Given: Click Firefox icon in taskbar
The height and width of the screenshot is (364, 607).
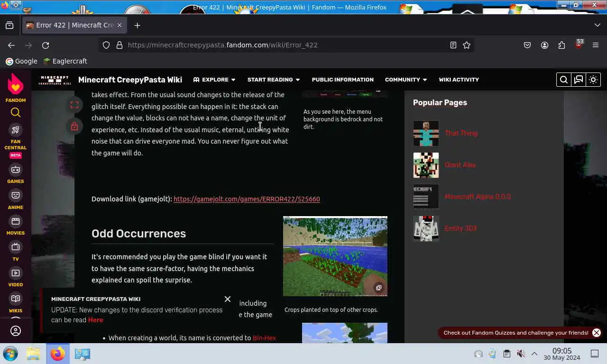Looking at the screenshot, I should pos(58,354).
